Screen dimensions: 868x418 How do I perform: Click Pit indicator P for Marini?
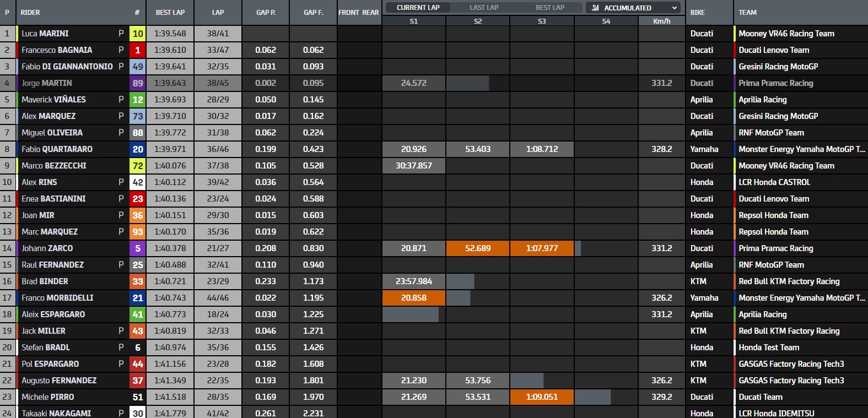coord(121,34)
